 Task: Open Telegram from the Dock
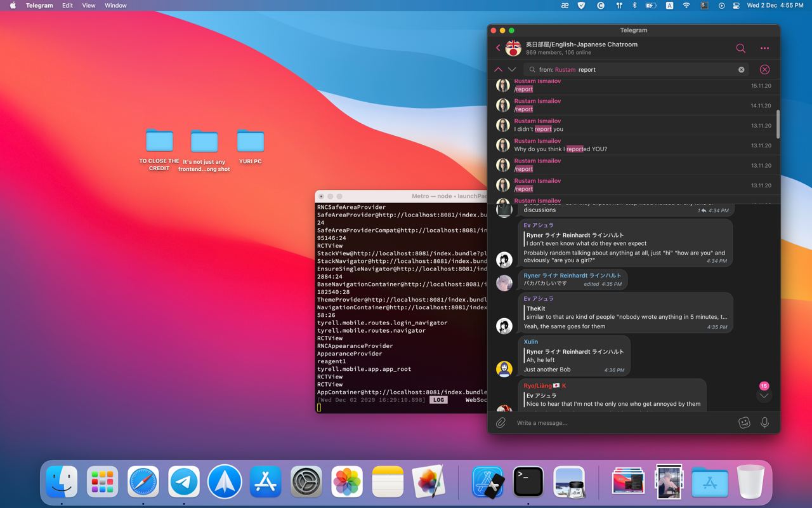184,481
